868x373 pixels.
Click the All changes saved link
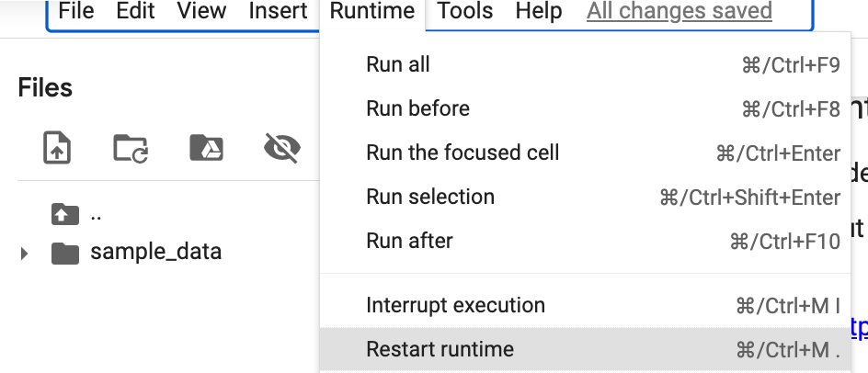tap(680, 10)
